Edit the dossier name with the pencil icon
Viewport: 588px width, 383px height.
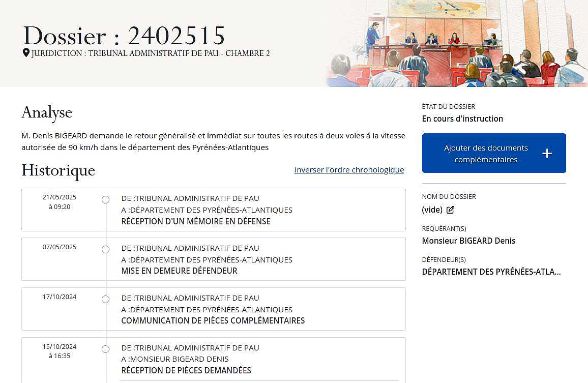point(450,210)
